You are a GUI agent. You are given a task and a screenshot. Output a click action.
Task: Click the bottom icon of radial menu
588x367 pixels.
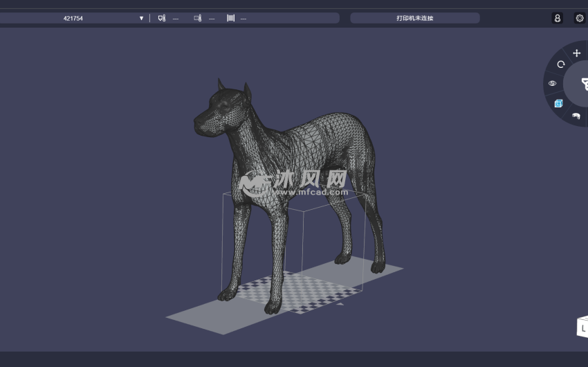pos(576,116)
